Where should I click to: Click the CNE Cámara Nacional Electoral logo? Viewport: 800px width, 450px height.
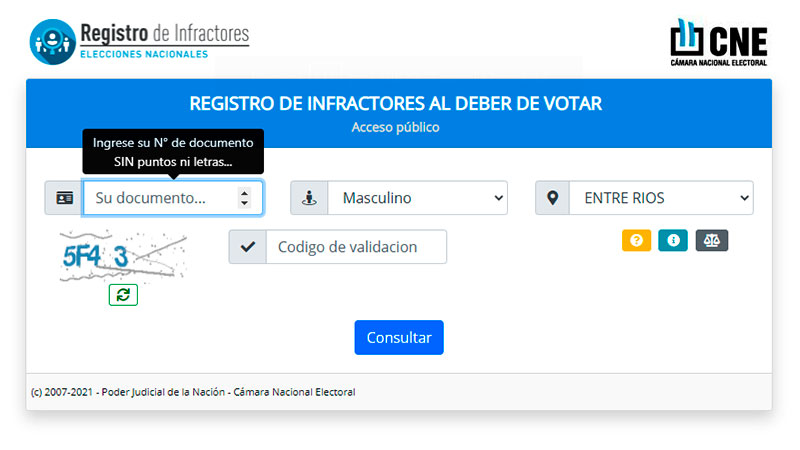[x=719, y=42]
